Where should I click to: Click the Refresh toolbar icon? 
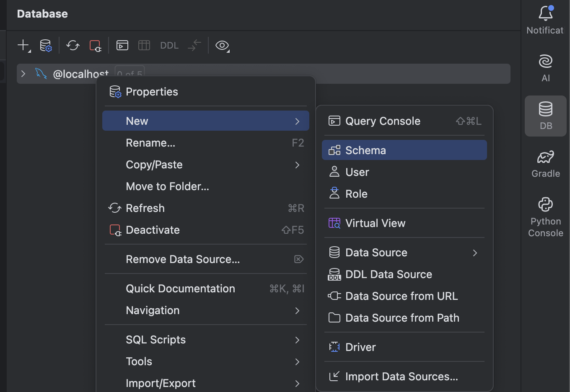click(73, 45)
